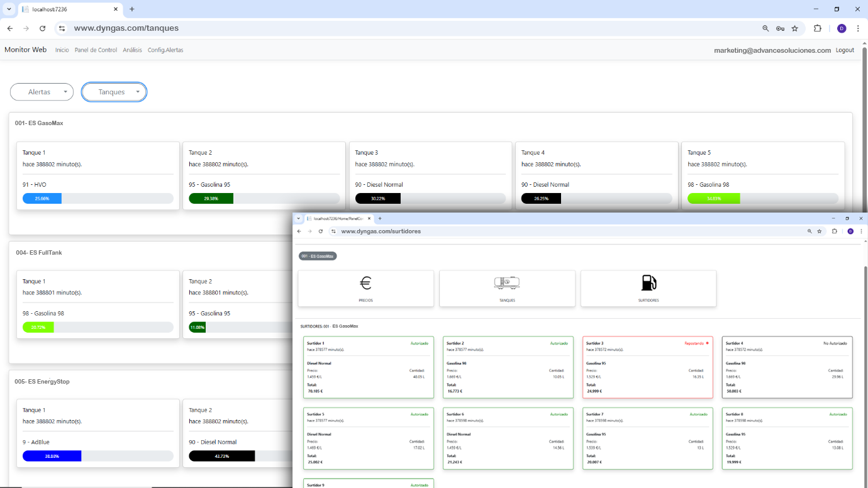Select the Surtidor 3 Repostando card

click(x=647, y=368)
